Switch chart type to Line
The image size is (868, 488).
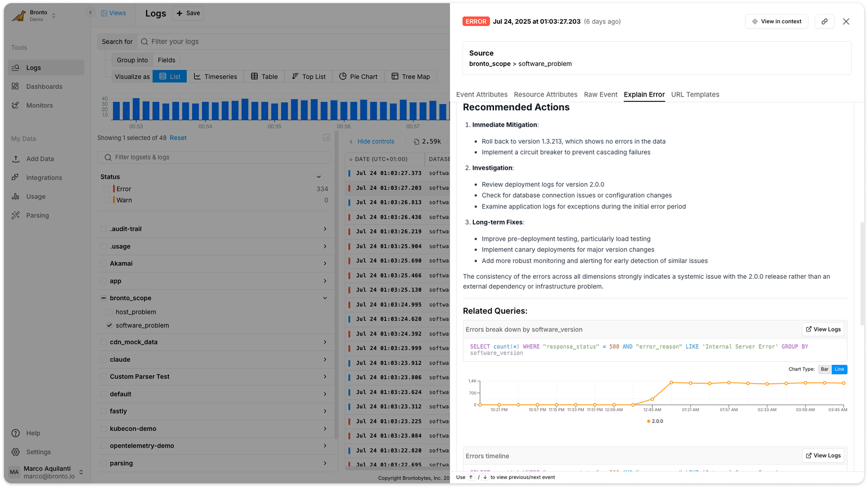coord(839,369)
